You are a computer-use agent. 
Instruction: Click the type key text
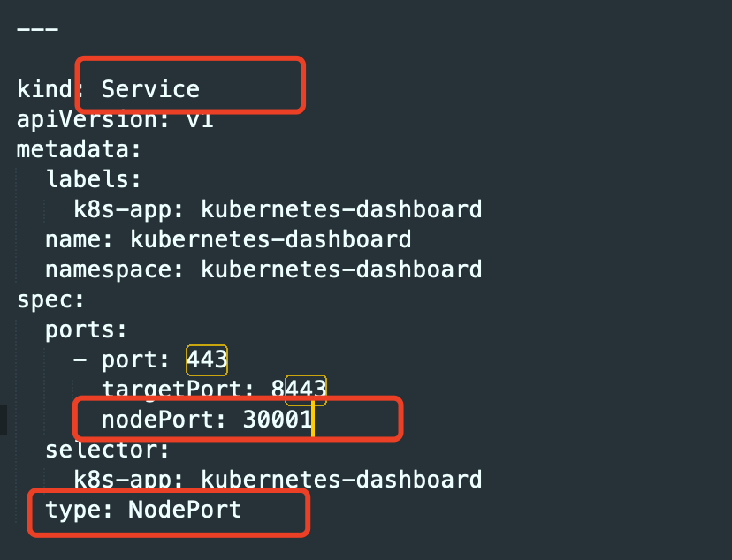pos(80,511)
